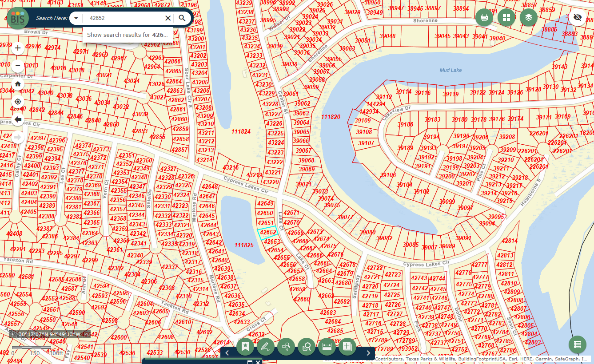Image resolution: width=594 pixels, height=364 pixels.
Task: Clear the search text with X
Action: coord(168,18)
